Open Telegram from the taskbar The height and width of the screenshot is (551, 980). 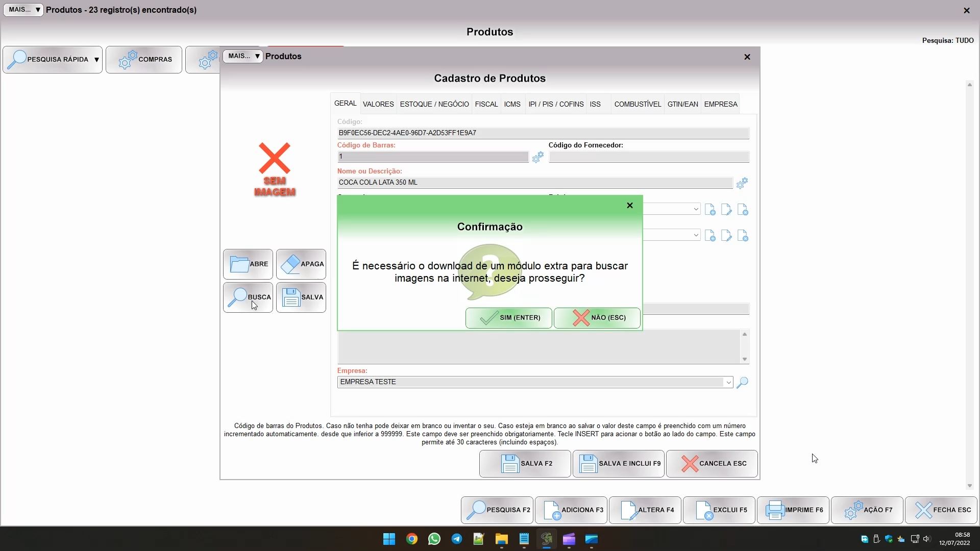click(456, 539)
